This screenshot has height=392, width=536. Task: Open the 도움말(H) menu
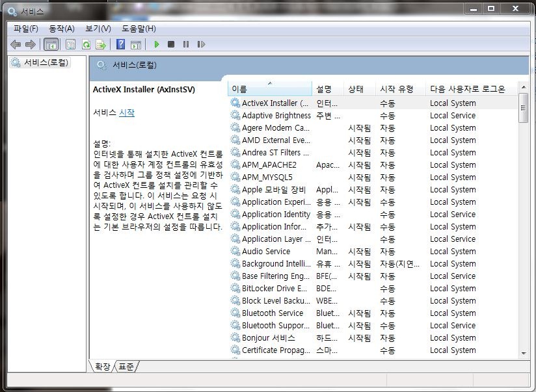139,29
